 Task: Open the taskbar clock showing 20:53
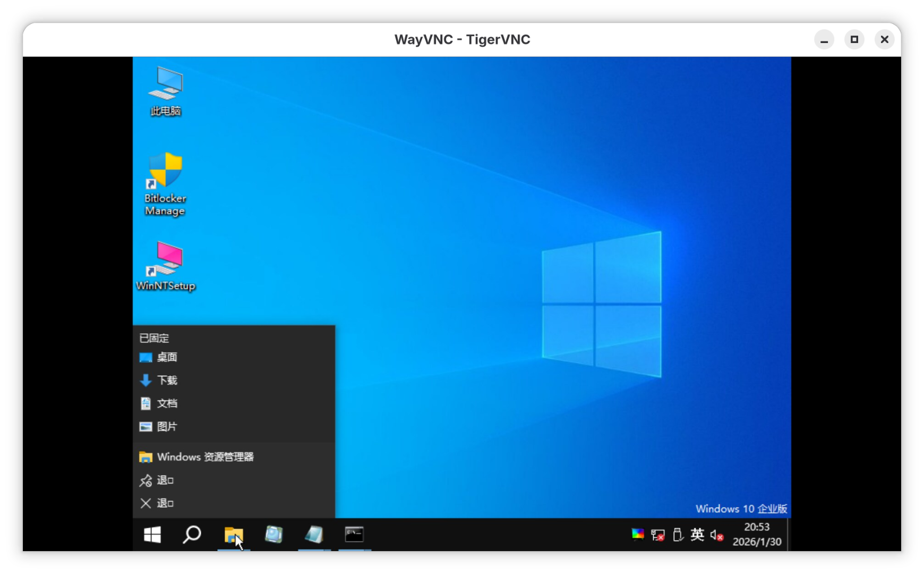click(757, 534)
